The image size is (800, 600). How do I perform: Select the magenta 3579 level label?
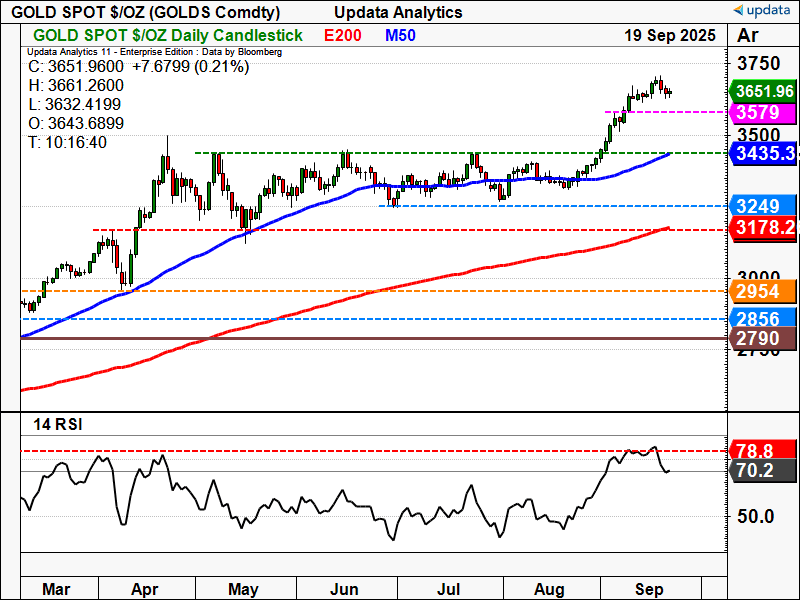(763, 112)
